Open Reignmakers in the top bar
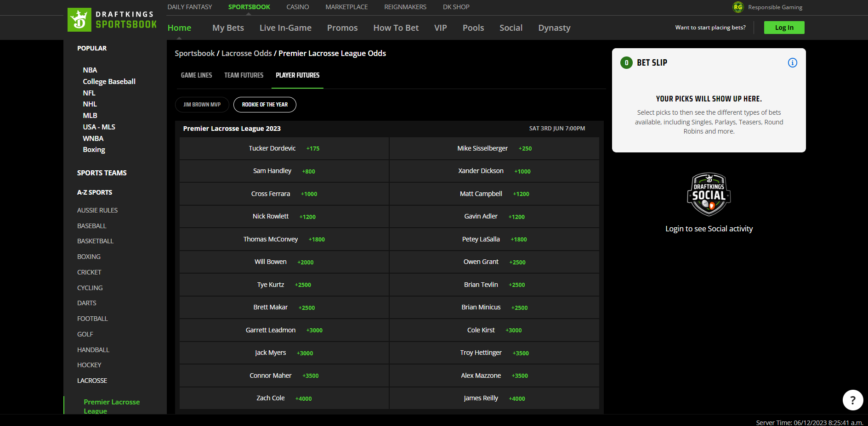The width and height of the screenshot is (868, 426). [x=405, y=7]
